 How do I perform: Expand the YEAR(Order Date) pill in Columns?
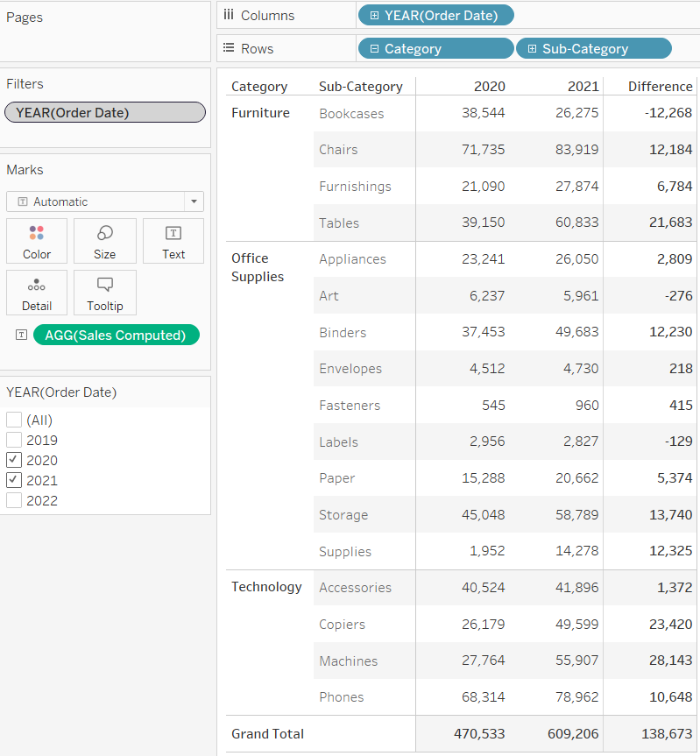click(x=375, y=15)
